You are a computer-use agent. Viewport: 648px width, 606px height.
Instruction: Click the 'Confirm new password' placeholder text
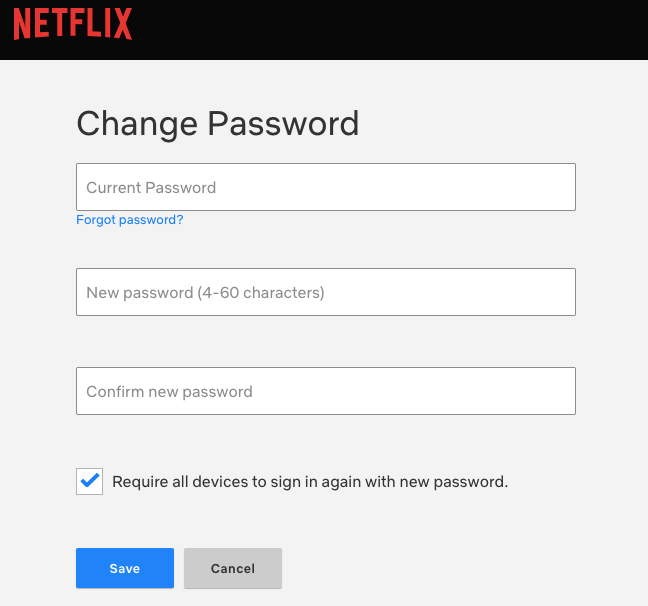tap(169, 392)
